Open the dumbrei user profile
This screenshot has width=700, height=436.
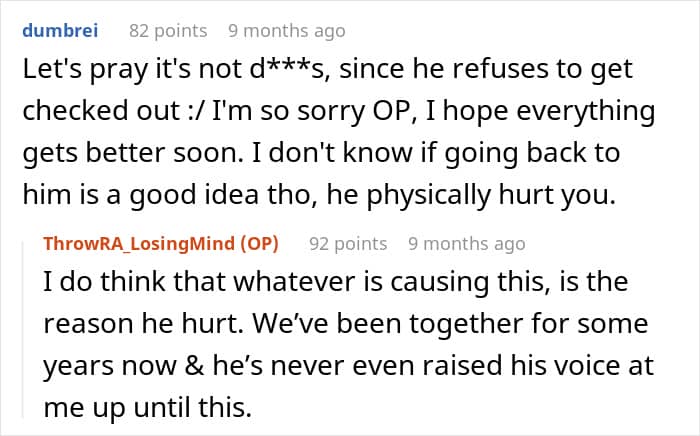click(x=60, y=31)
